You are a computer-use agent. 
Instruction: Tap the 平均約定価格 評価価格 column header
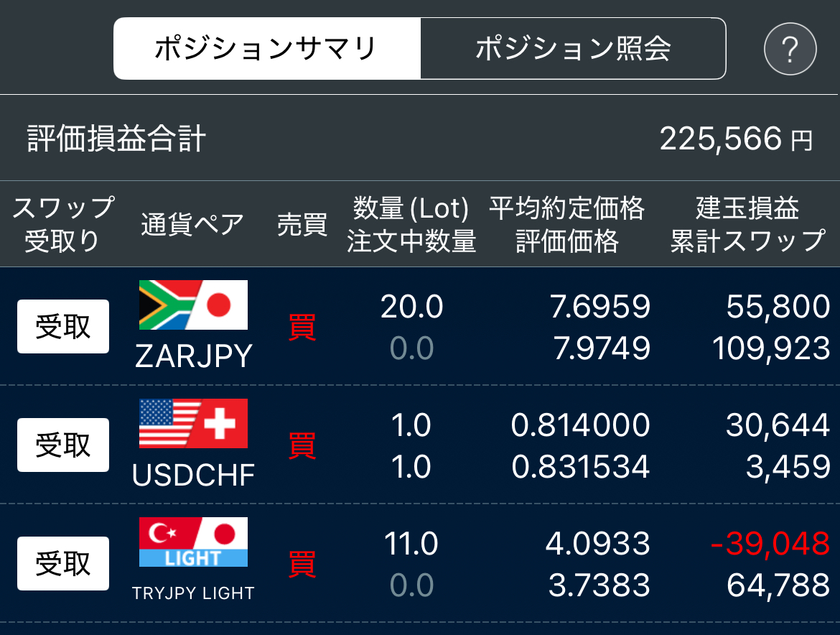566,224
